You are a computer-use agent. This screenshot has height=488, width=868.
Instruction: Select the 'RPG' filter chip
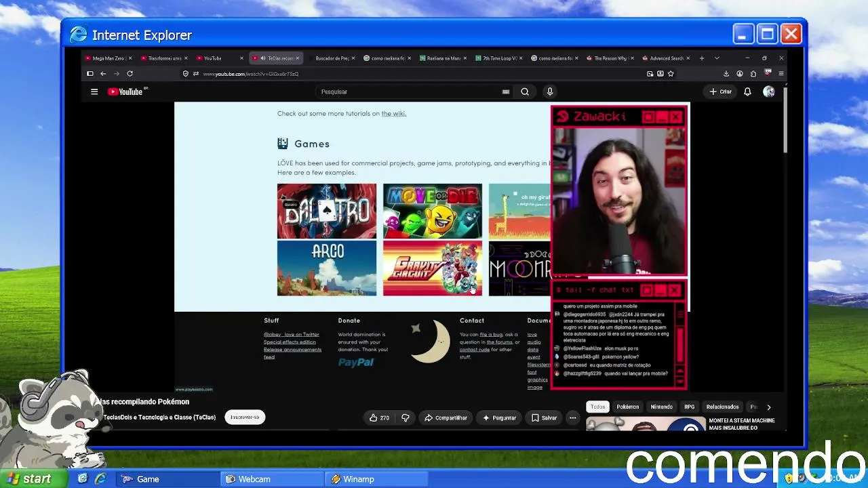[690, 407]
